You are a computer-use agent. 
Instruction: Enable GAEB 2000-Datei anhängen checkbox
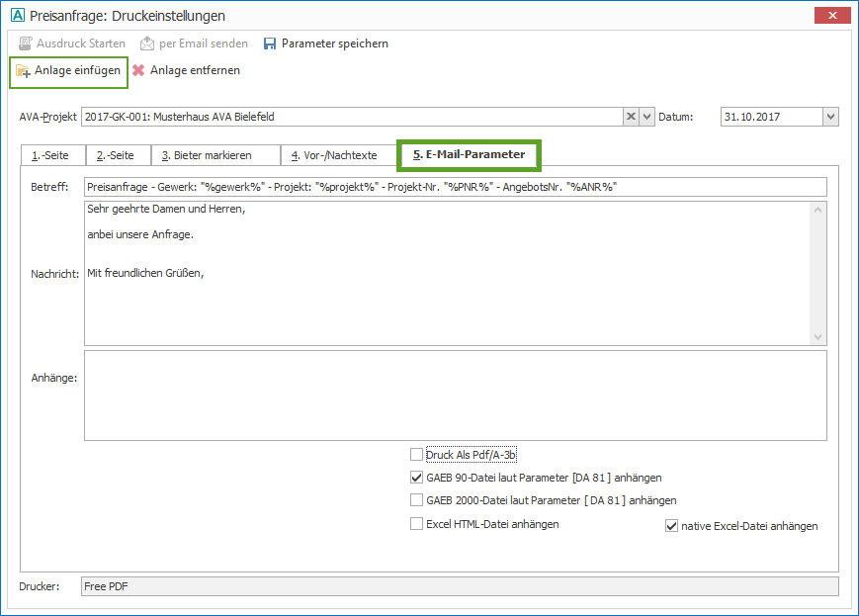coord(416,500)
